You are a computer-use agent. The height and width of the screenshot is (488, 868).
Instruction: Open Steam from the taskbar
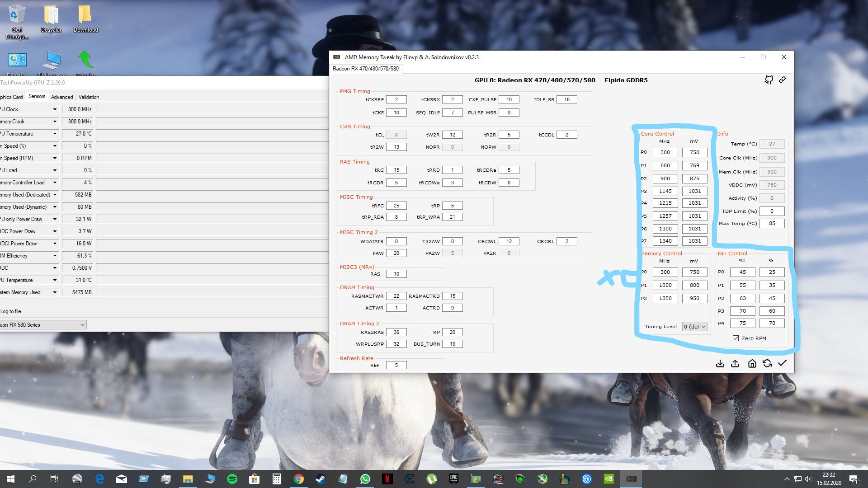point(321,479)
